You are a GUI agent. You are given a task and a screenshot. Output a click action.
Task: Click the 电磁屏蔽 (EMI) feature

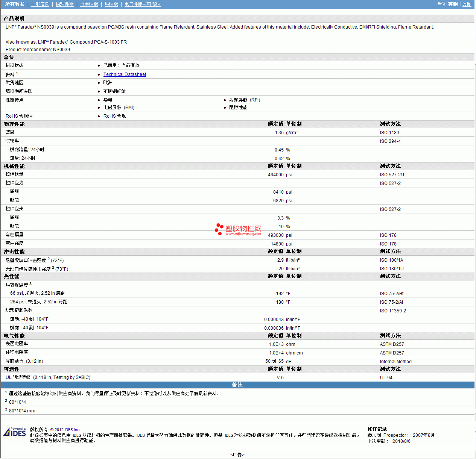coord(119,108)
